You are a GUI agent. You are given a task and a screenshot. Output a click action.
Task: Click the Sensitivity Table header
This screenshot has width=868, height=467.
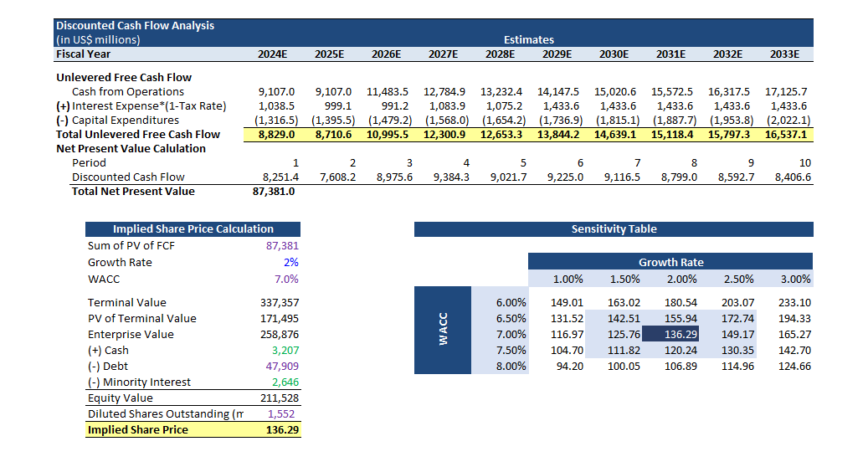tap(614, 229)
